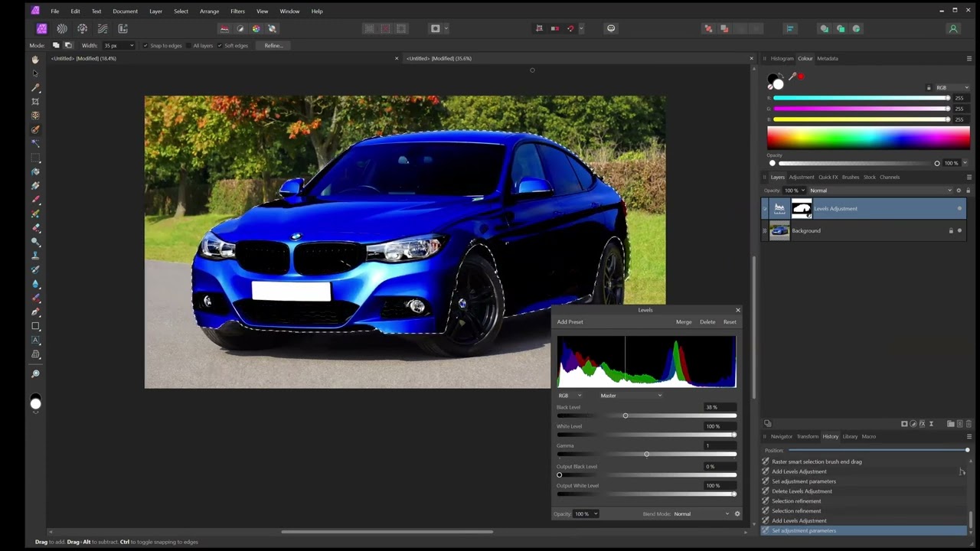
Task: Click the Select All toolbar icon
Action: 369,28
